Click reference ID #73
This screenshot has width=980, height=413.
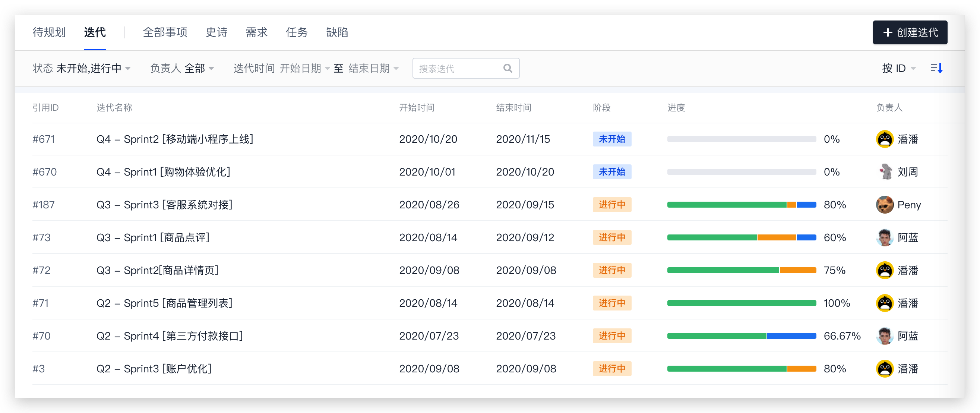41,237
